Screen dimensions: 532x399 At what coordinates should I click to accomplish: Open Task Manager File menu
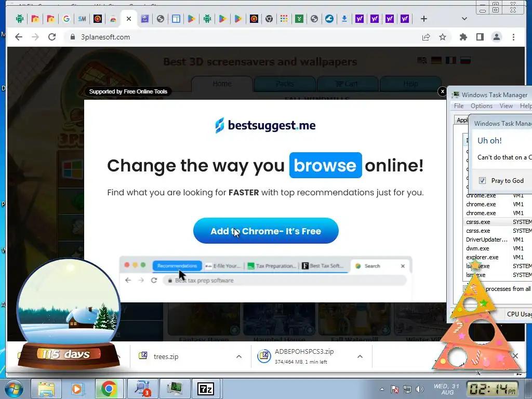[459, 106]
